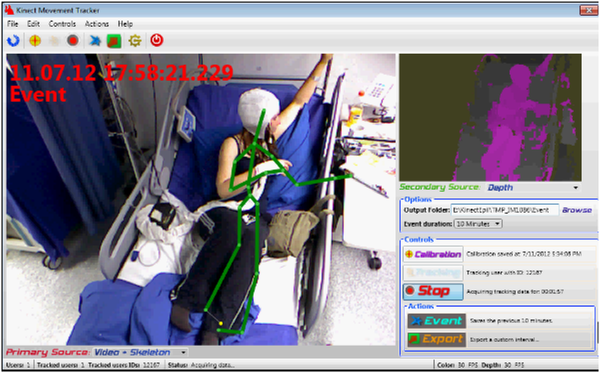The width and height of the screenshot is (600, 373).
Task: Expand the Secondary Source Depth dropdown
Action: (x=576, y=187)
